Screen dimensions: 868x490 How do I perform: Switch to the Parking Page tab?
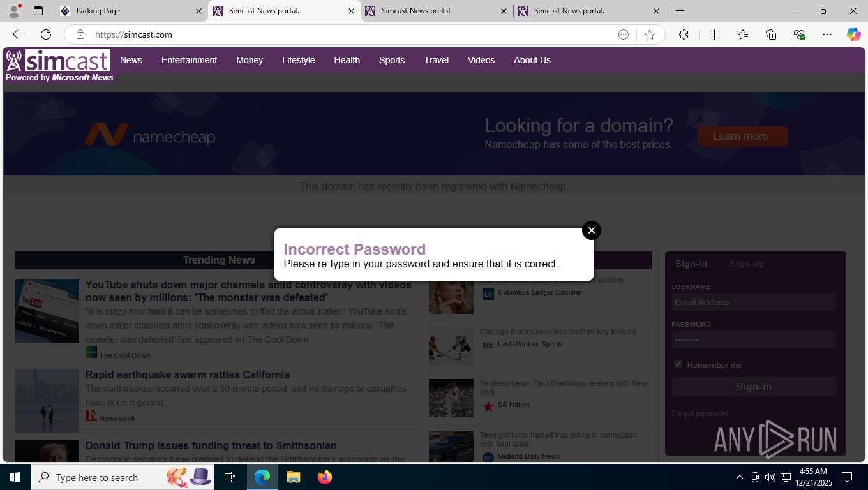[x=131, y=11]
